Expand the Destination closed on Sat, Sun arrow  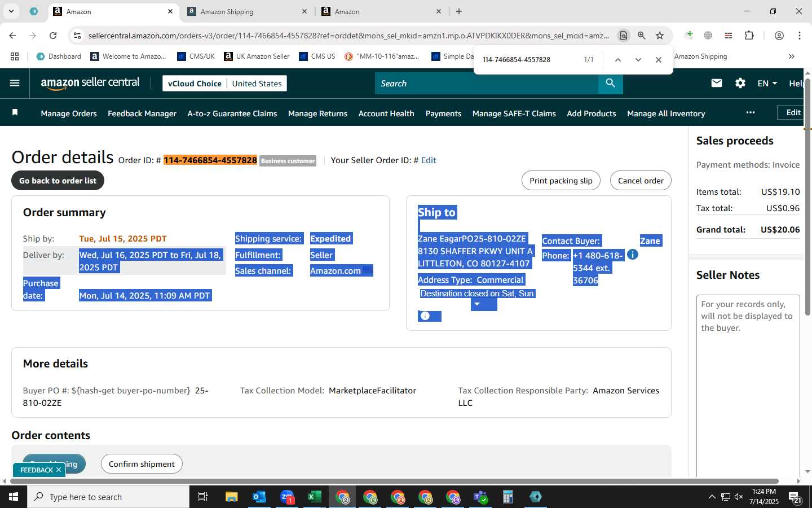click(477, 304)
